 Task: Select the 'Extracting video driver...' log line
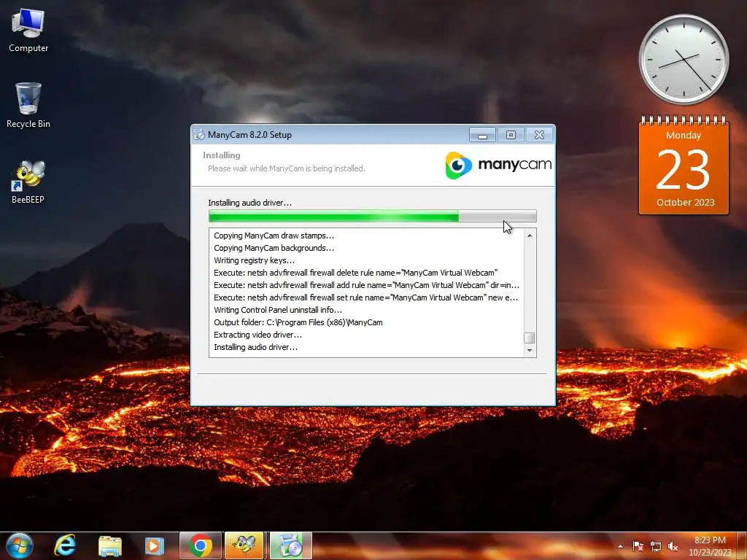258,335
